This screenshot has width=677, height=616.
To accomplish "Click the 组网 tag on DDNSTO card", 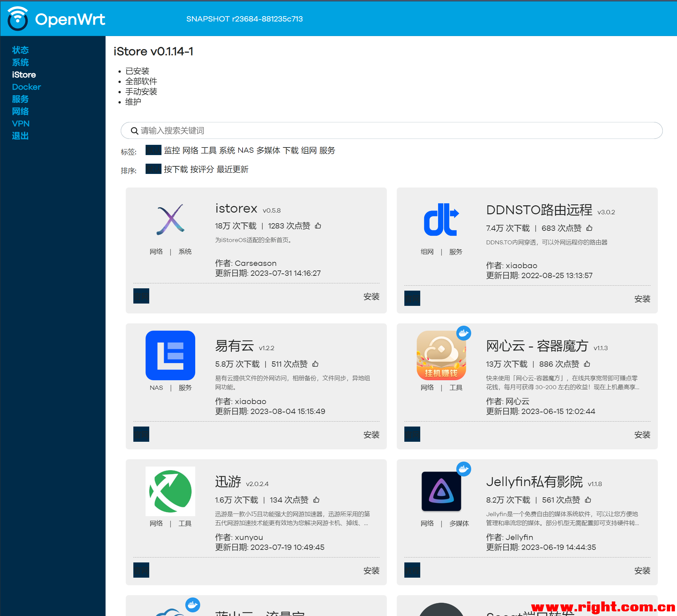I will click(427, 252).
